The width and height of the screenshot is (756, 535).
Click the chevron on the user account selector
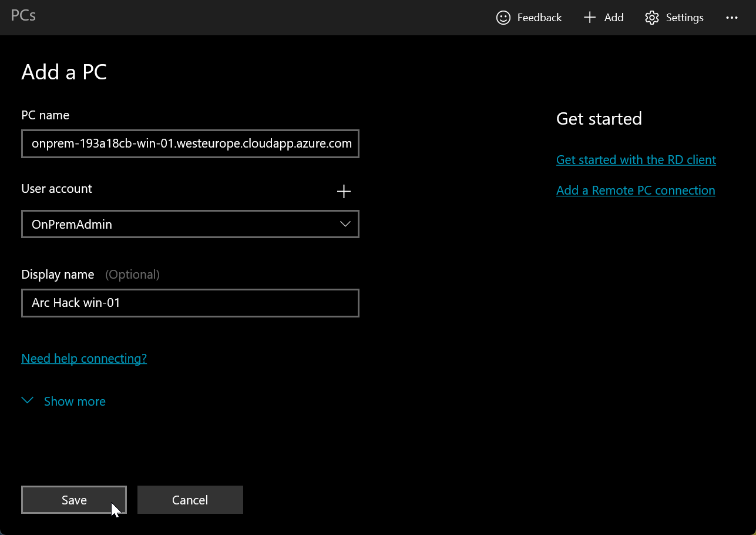(x=345, y=224)
